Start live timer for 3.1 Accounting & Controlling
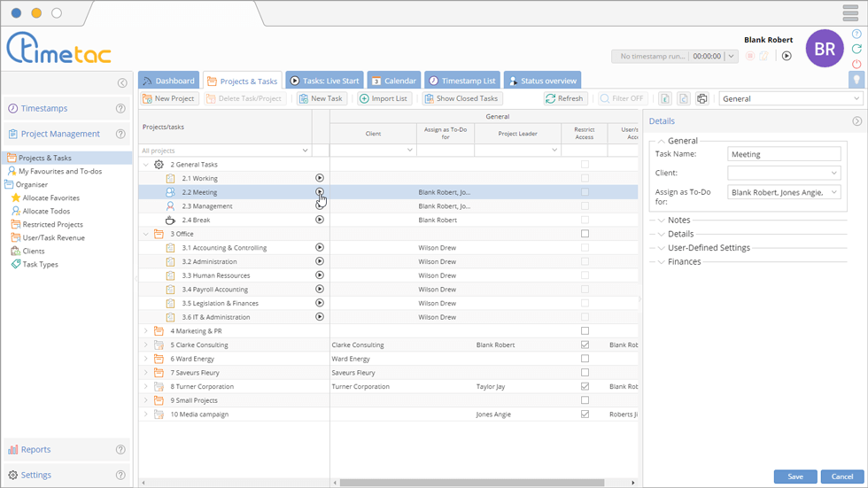The image size is (868, 488). click(320, 247)
